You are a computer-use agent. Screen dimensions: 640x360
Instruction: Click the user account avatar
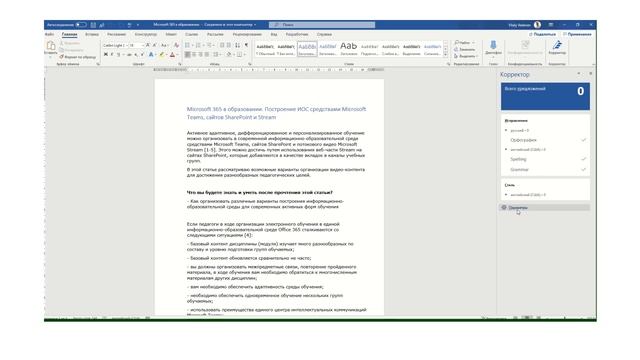[x=538, y=25]
